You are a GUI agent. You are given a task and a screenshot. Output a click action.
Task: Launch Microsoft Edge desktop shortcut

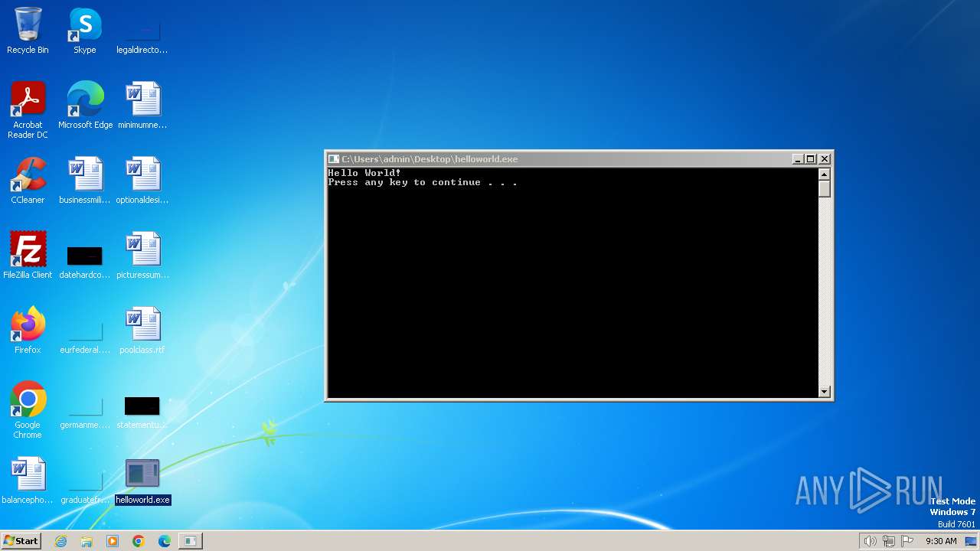click(x=85, y=106)
